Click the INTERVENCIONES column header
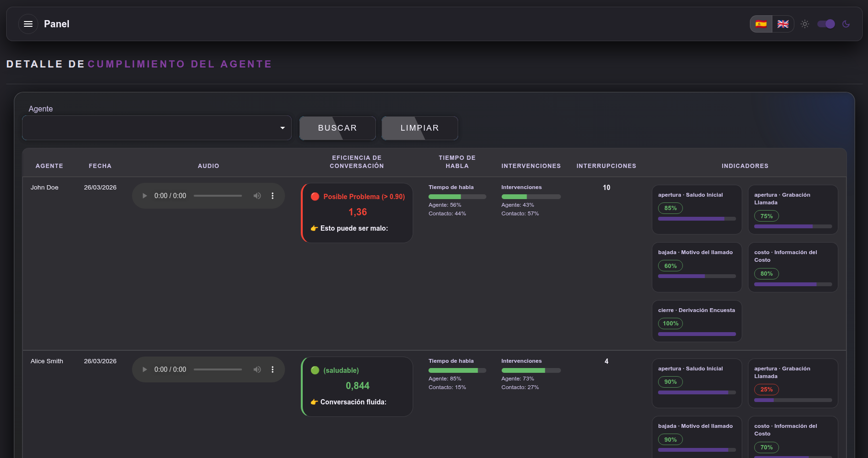Viewport: 868px width, 458px height. pyautogui.click(x=531, y=166)
